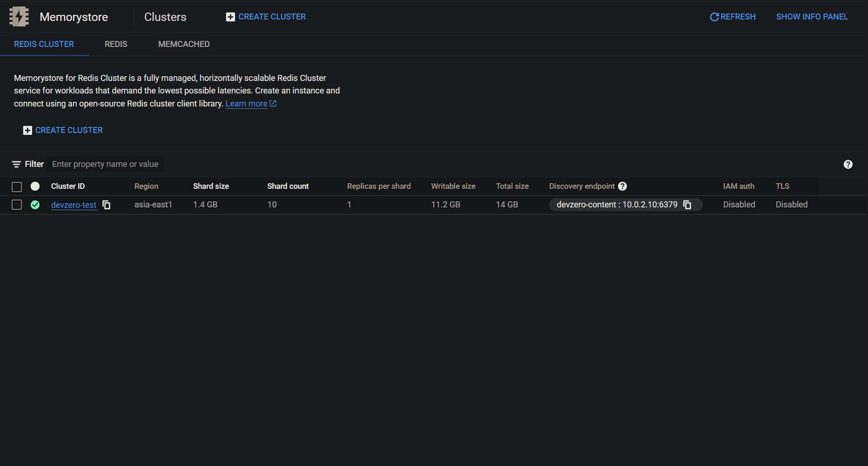This screenshot has width=868, height=466.
Task: Click the Shard size column header
Action: pos(211,186)
